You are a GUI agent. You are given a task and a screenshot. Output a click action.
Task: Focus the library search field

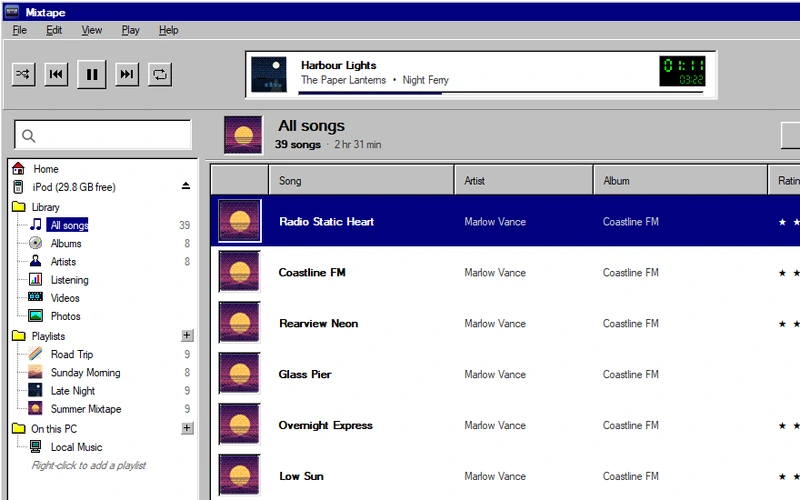pyautogui.click(x=103, y=135)
